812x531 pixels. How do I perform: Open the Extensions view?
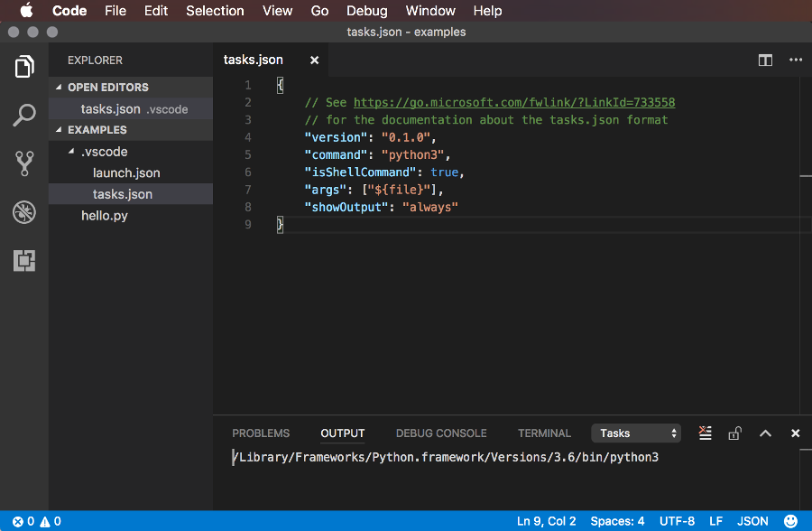click(x=24, y=260)
